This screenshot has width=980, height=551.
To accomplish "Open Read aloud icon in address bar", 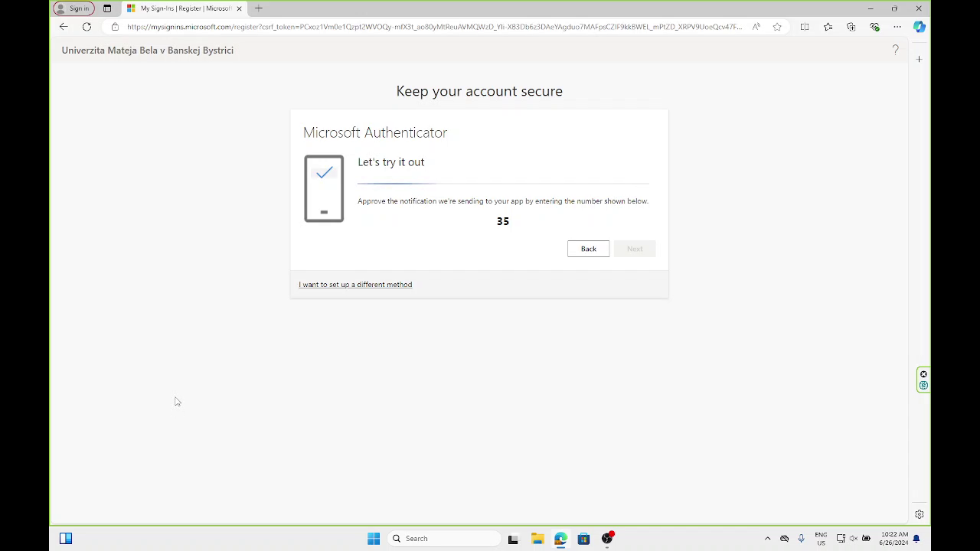I will pos(756,27).
